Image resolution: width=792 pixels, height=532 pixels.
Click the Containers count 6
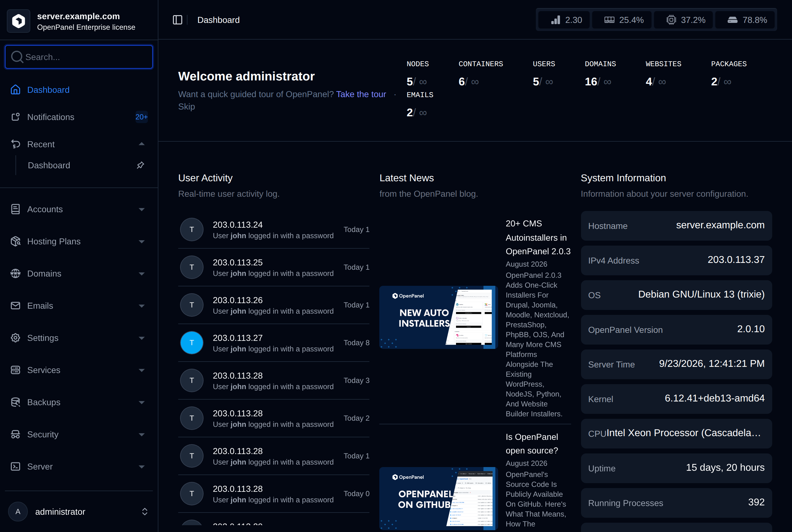coord(461,81)
